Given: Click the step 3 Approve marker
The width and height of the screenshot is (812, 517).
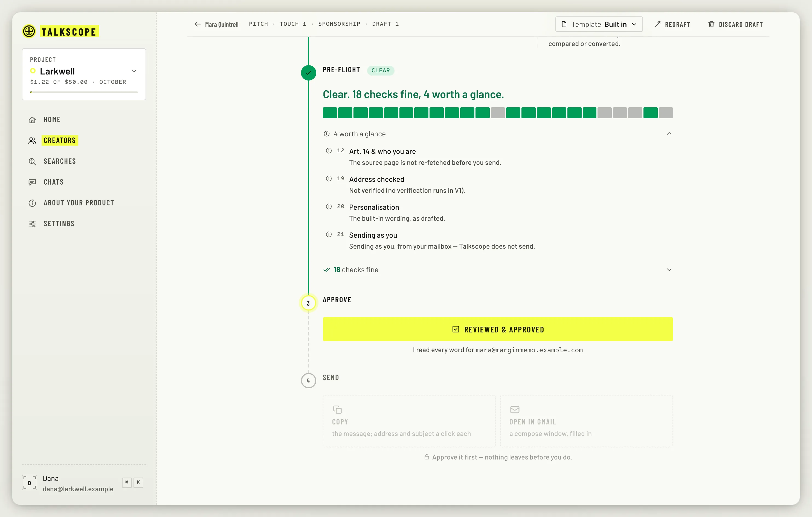Looking at the screenshot, I should [308, 303].
